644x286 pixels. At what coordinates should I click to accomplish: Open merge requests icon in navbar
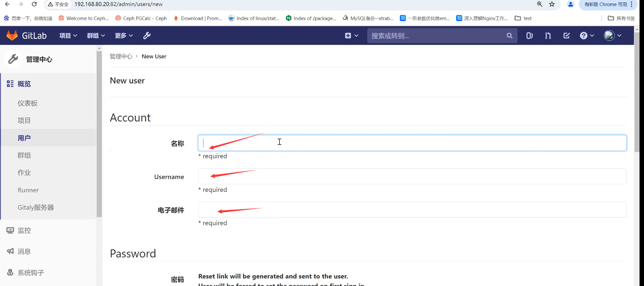548,36
